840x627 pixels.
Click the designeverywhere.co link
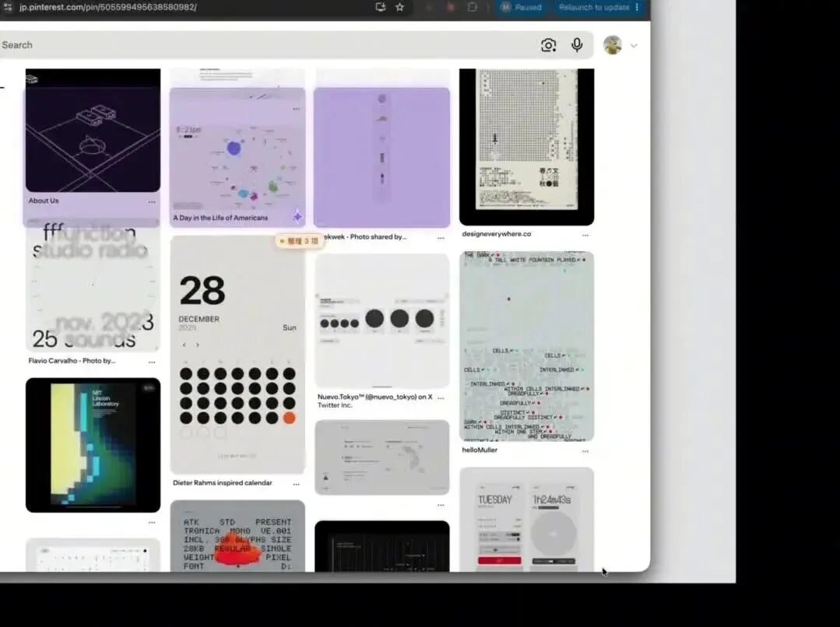pyautogui.click(x=497, y=234)
